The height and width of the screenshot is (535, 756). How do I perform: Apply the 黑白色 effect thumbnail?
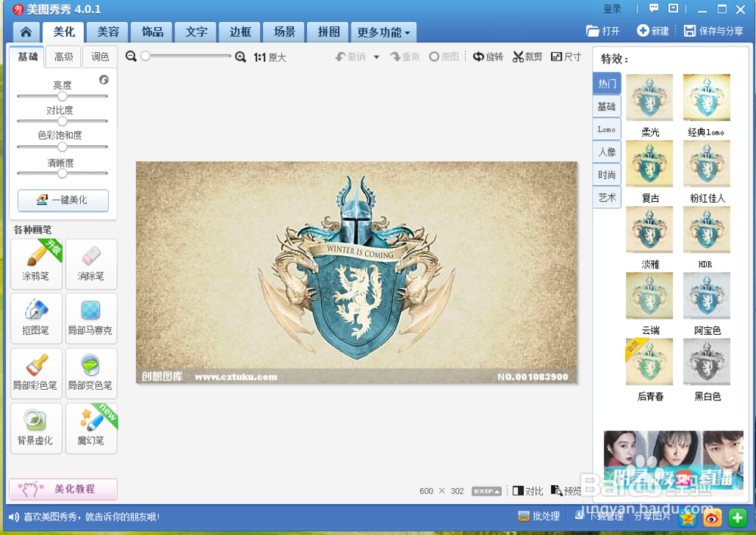(x=706, y=361)
